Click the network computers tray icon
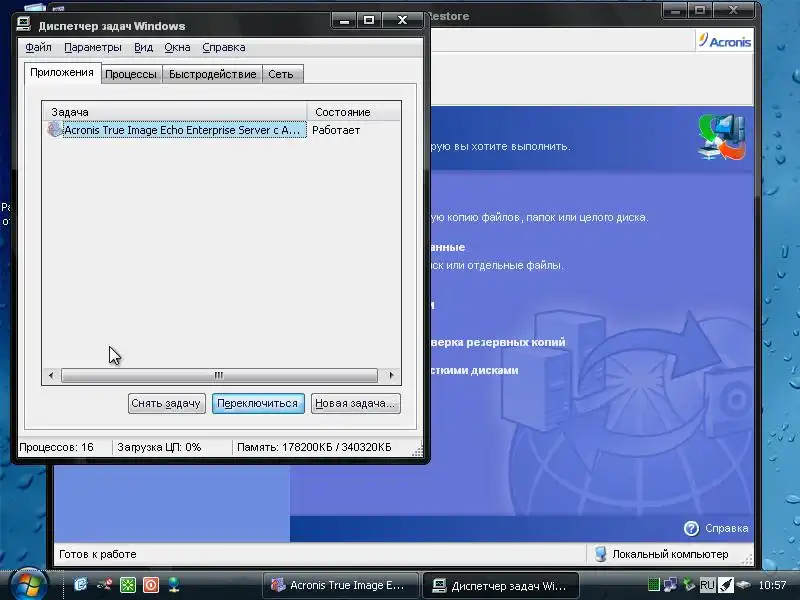The height and width of the screenshot is (600, 800). (x=670, y=585)
